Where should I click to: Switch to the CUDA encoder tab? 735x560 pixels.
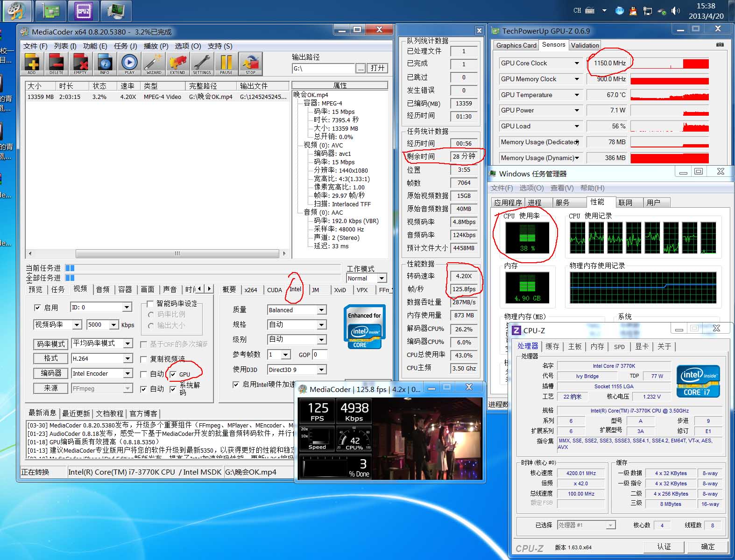(275, 290)
